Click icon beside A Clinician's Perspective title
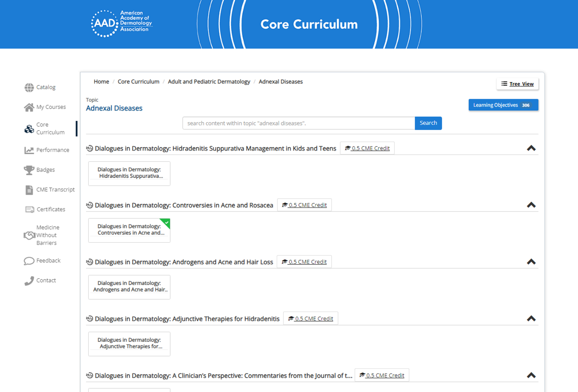This screenshot has height=392, width=578. [x=89, y=375]
